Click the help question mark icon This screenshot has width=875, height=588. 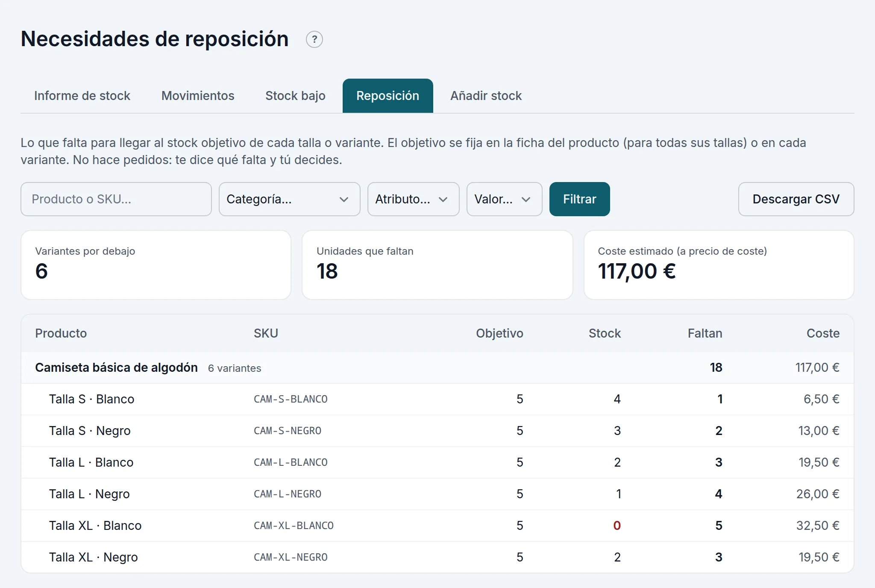pyautogui.click(x=314, y=39)
